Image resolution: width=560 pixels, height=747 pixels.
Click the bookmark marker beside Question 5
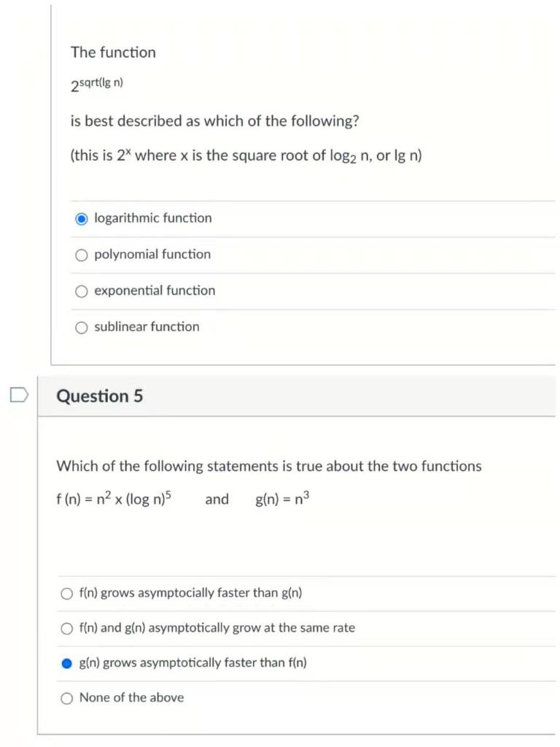pos(20,394)
